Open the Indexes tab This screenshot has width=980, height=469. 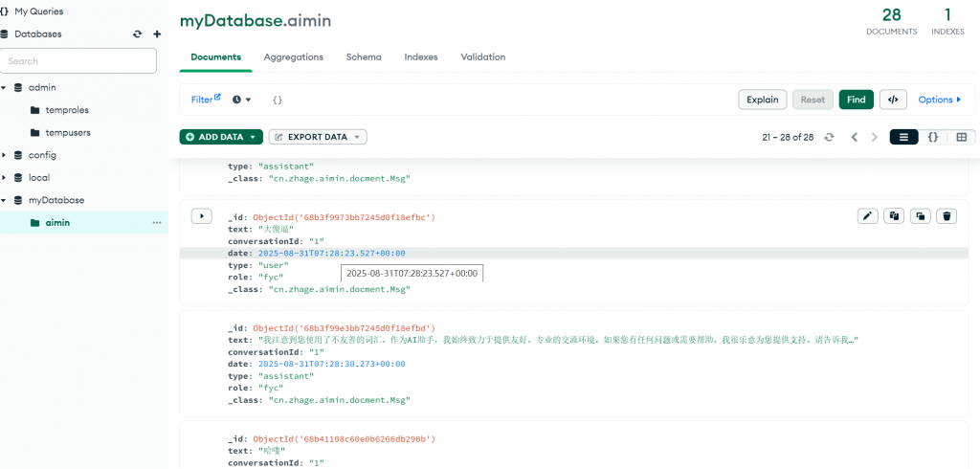(420, 57)
